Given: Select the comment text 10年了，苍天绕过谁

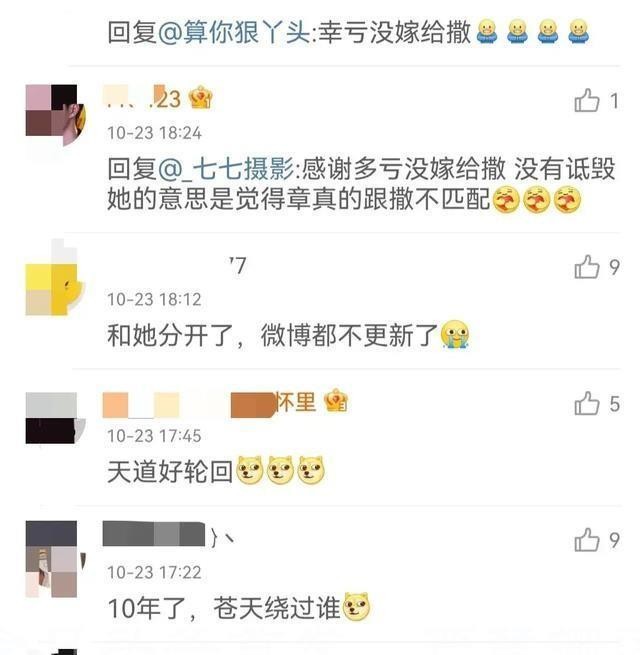Looking at the screenshot, I should pos(224,608).
